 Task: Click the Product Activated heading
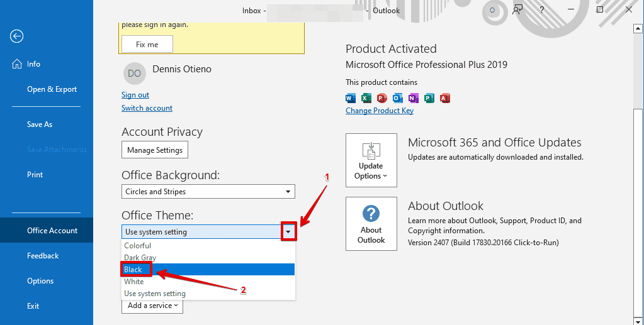click(x=391, y=49)
